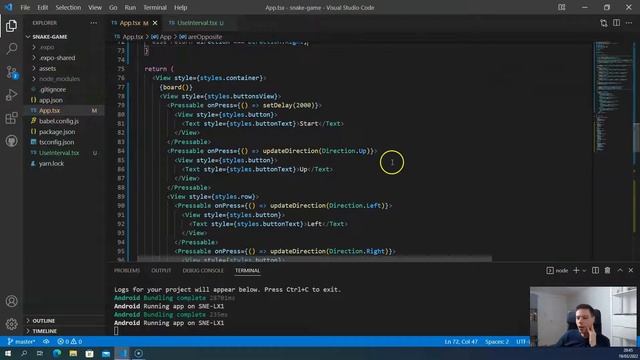Split the editor to the right
The width and height of the screenshot is (640, 360).
pyautogui.click(x=616, y=23)
